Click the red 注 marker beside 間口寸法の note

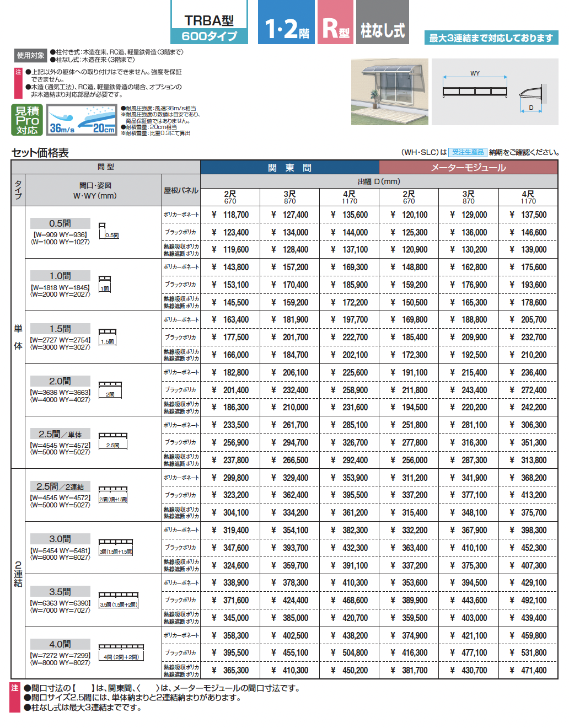coord(15,698)
